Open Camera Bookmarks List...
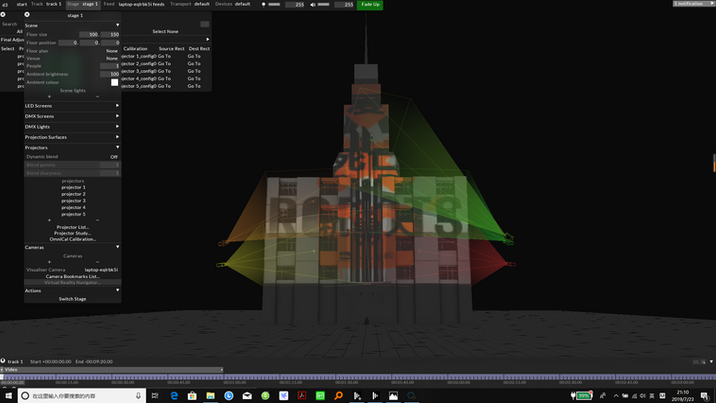The height and width of the screenshot is (403, 716). tap(73, 276)
